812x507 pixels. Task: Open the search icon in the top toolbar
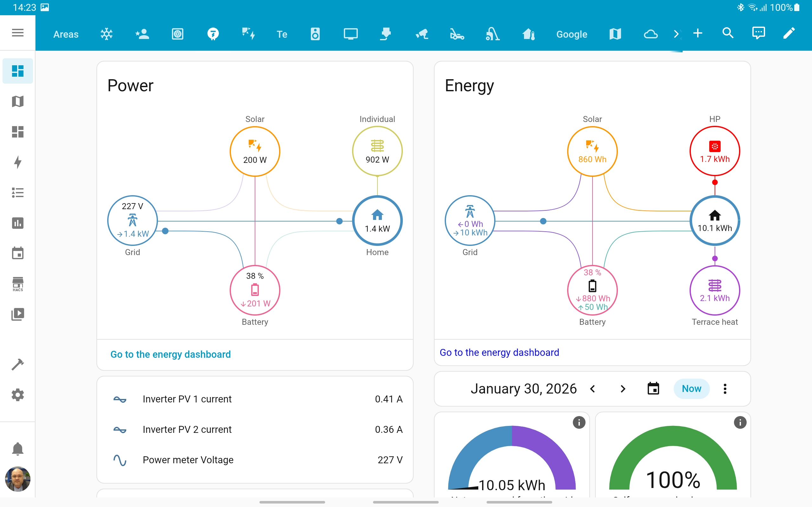point(727,33)
